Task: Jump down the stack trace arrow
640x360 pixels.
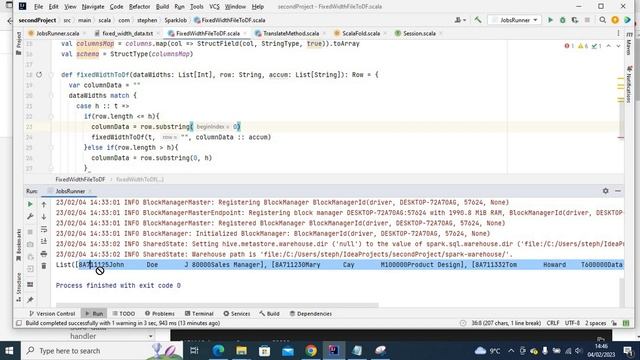Action: point(44,217)
